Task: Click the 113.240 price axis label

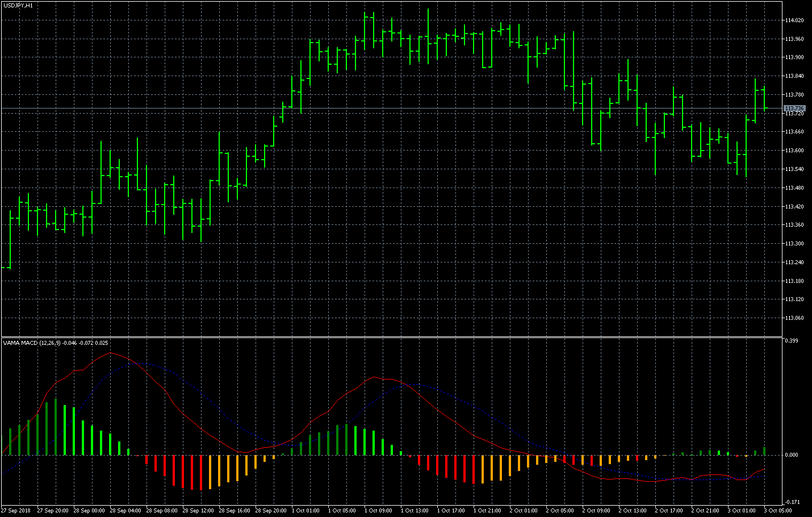Action: click(794, 262)
